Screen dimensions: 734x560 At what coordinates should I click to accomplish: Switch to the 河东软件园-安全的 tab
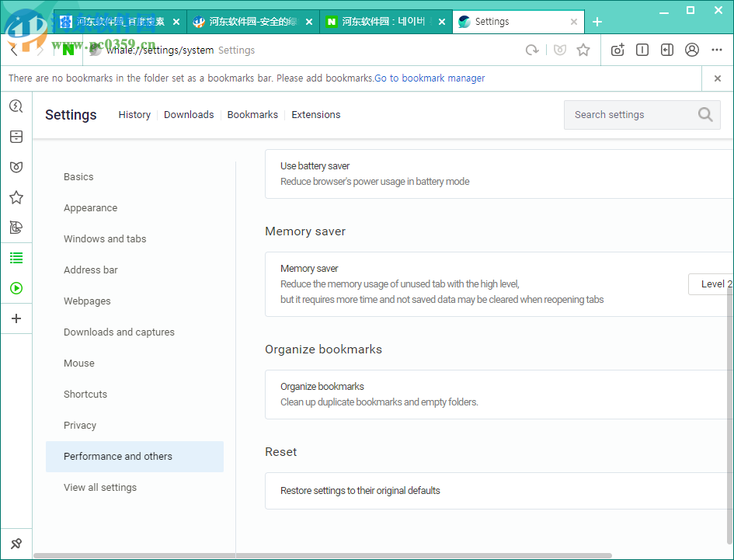coord(252,22)
